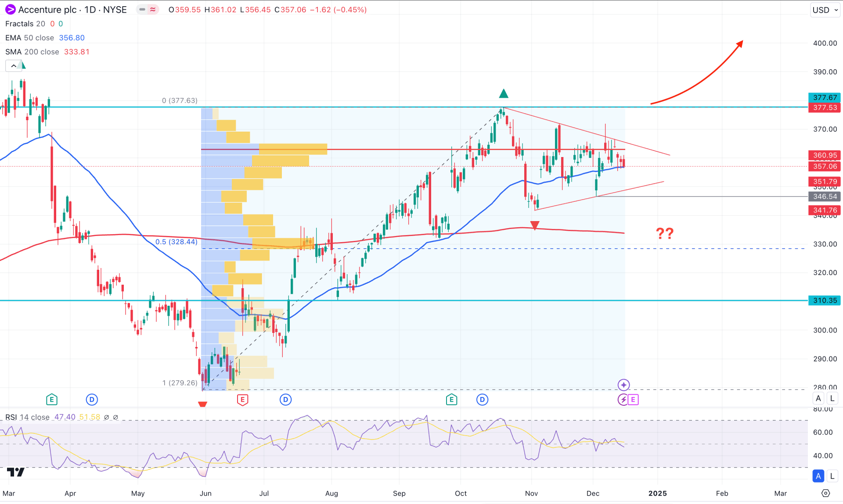
Task: Click the 357.06 current price label
Action: pyautogui.click(x=825, y=166)
